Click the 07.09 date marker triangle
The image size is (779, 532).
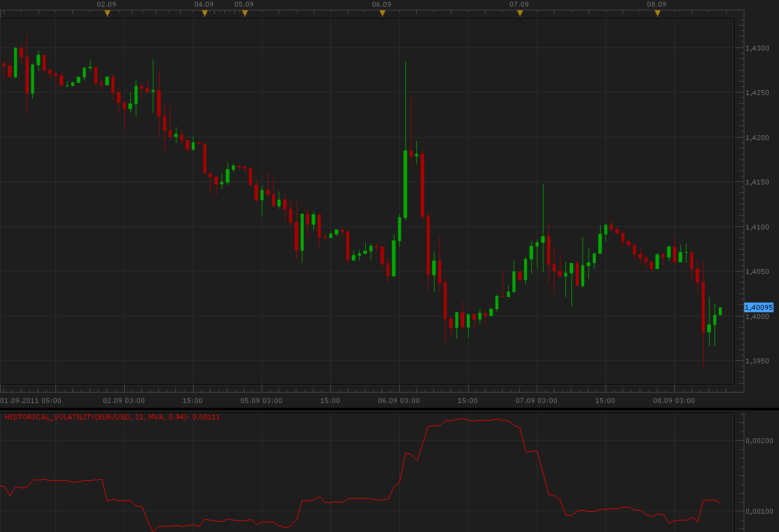click(x=520, y=13)
